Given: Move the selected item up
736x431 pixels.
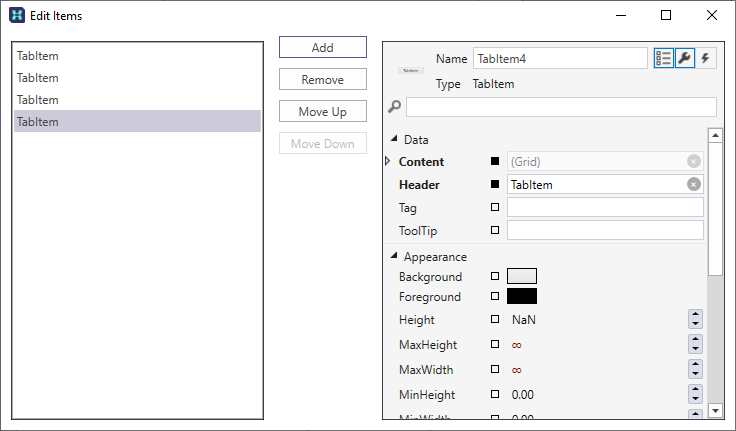Looking at the screenshot, I should tap(322, 111).
